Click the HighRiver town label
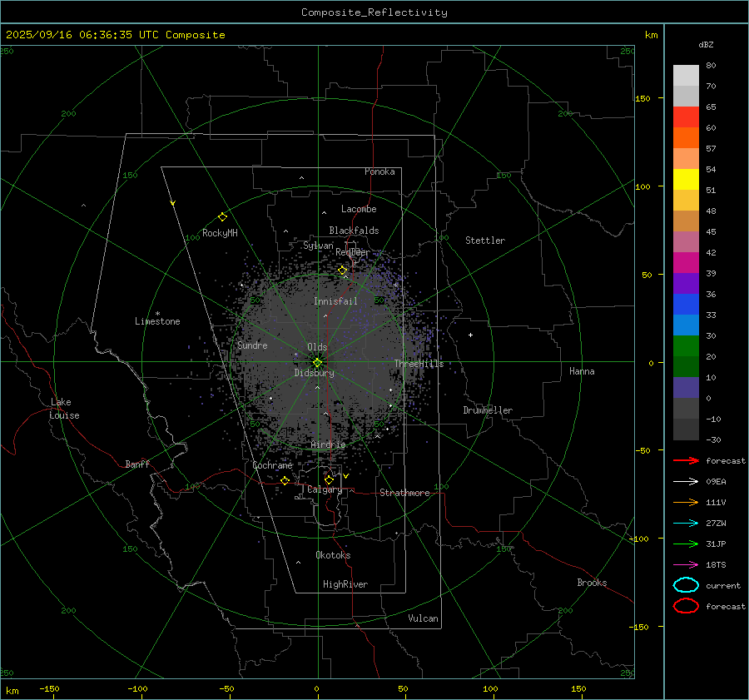 pos(345,584)
